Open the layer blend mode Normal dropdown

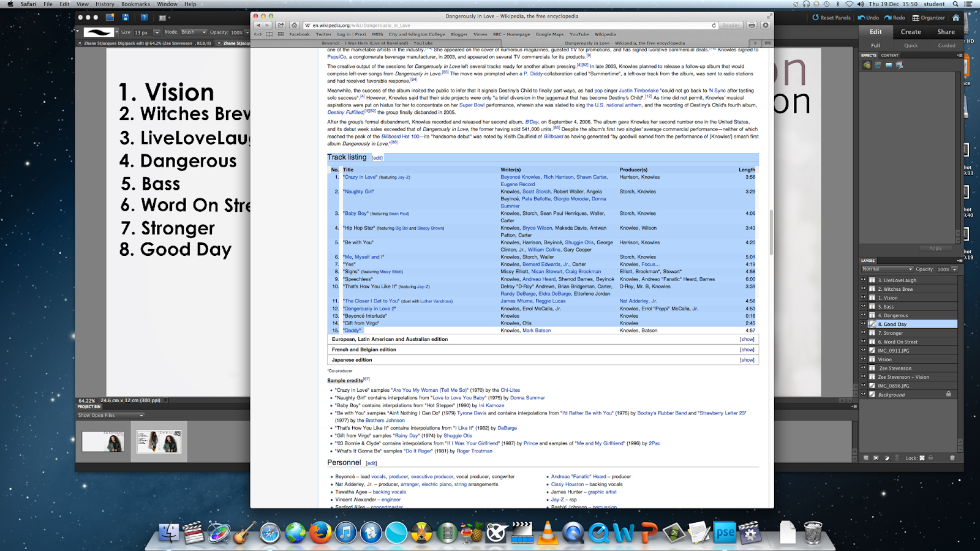pyautogui.click(x=887, y=269)
